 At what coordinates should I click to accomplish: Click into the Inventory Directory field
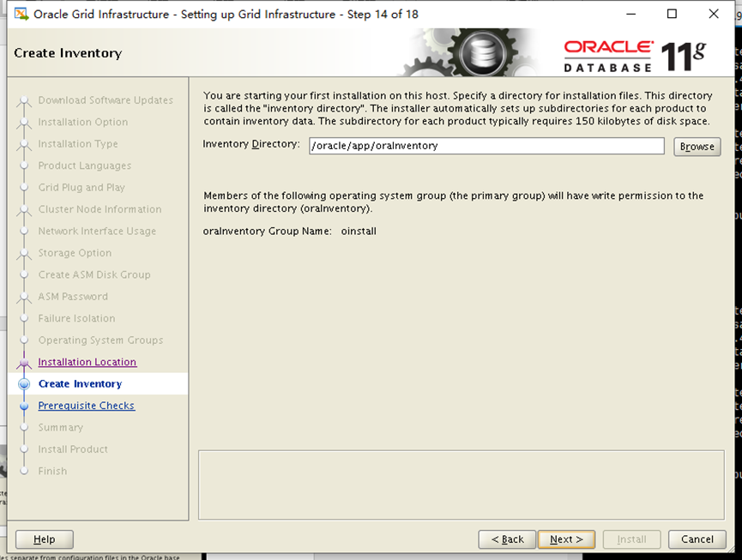pos(486,146)
